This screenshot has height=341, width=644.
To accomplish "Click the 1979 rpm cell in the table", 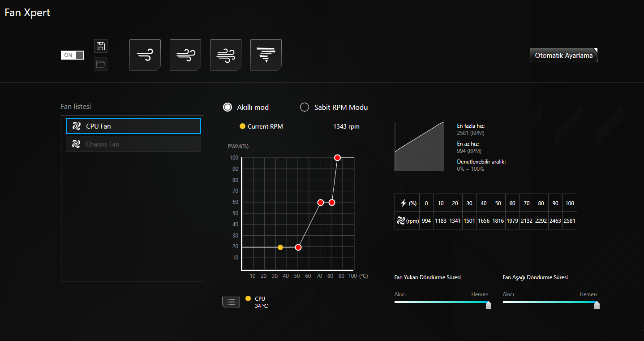I will click(x=512, y=220).
